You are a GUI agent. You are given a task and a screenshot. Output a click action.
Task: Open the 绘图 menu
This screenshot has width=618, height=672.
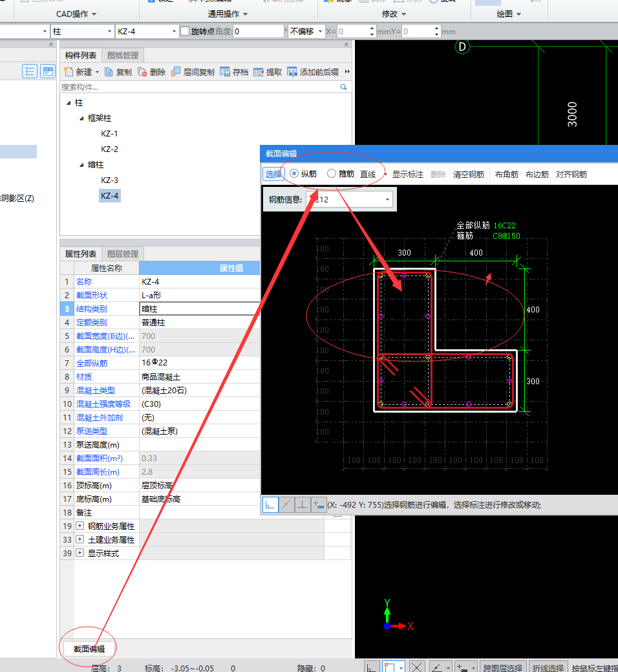tap(509, 14)
